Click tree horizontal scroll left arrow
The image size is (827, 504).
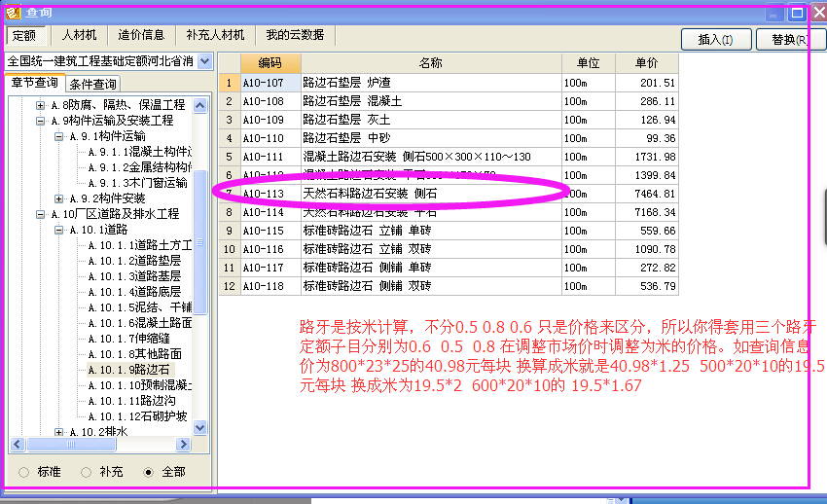[18, 445]
